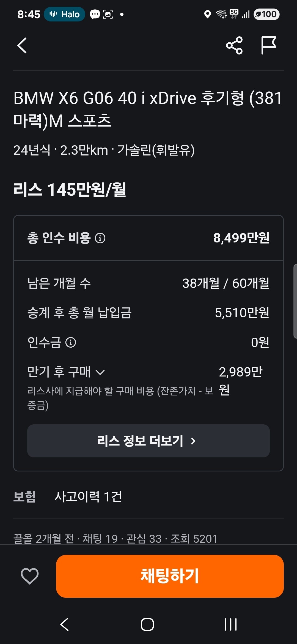The image size is (297, 644).
Task: Tap the back arrow at top left
Action: point(22,45)
